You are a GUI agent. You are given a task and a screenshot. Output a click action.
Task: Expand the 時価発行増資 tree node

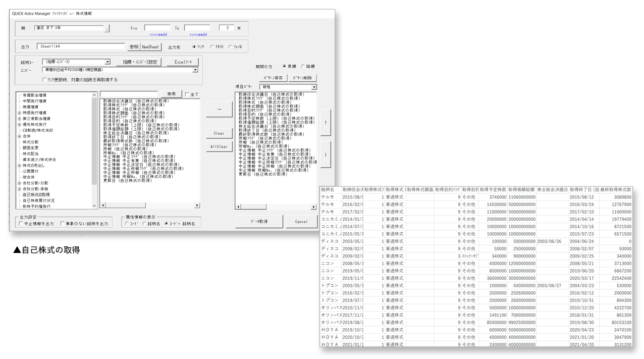[20, 113]
